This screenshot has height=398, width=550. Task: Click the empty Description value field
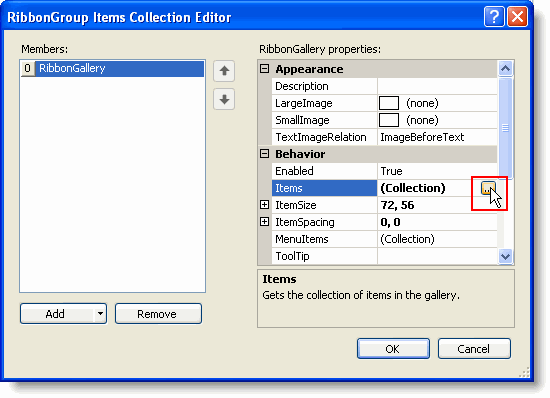(437, 86)
